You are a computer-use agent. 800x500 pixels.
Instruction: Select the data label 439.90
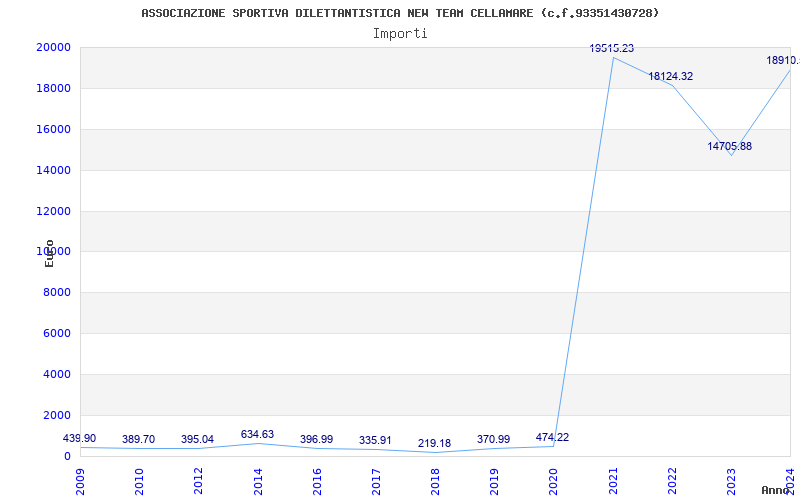pos(79,438)
